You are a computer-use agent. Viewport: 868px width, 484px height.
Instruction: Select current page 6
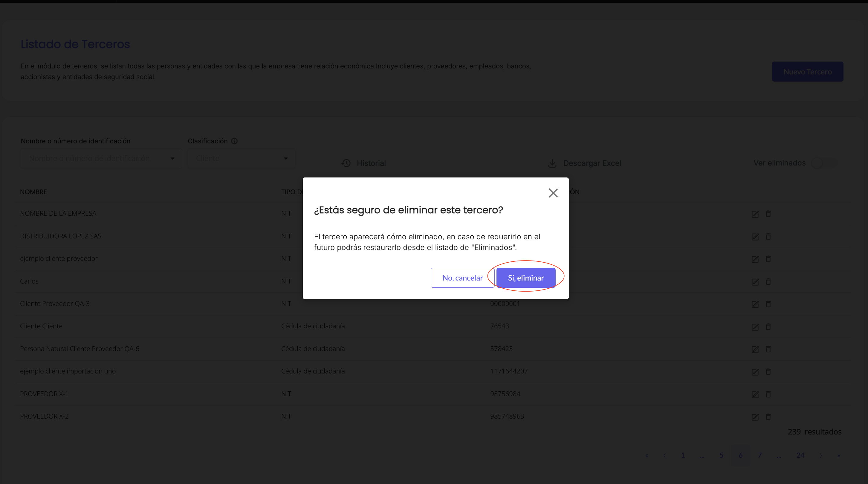point(740,455)
